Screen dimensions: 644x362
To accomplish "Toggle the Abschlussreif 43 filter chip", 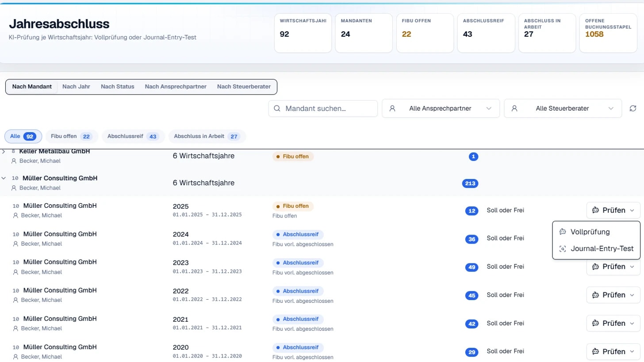I will [133, 136].
